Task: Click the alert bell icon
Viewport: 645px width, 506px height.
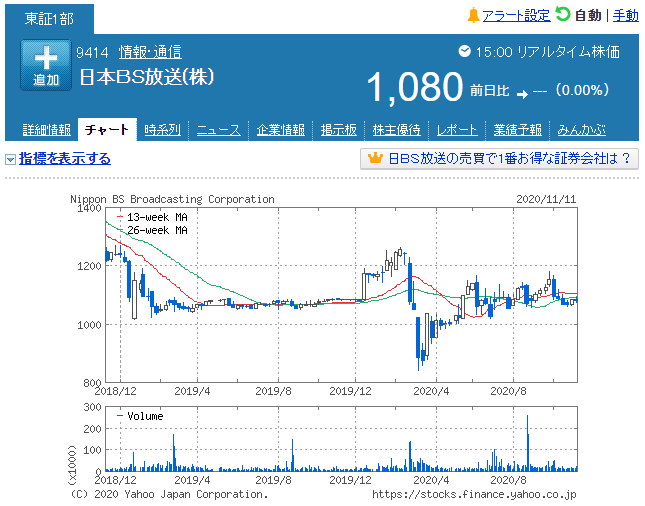Action: click(473, 16)
